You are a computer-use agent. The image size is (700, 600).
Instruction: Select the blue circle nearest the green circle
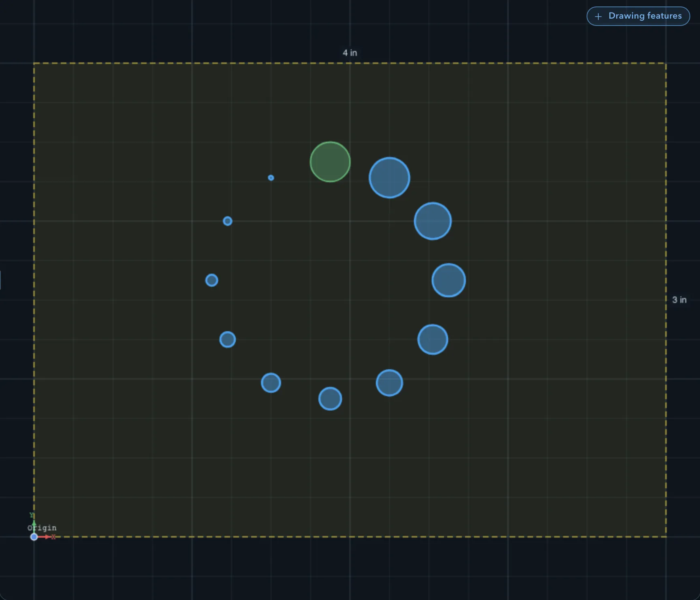pyautogui.click(x=389, y=178)
